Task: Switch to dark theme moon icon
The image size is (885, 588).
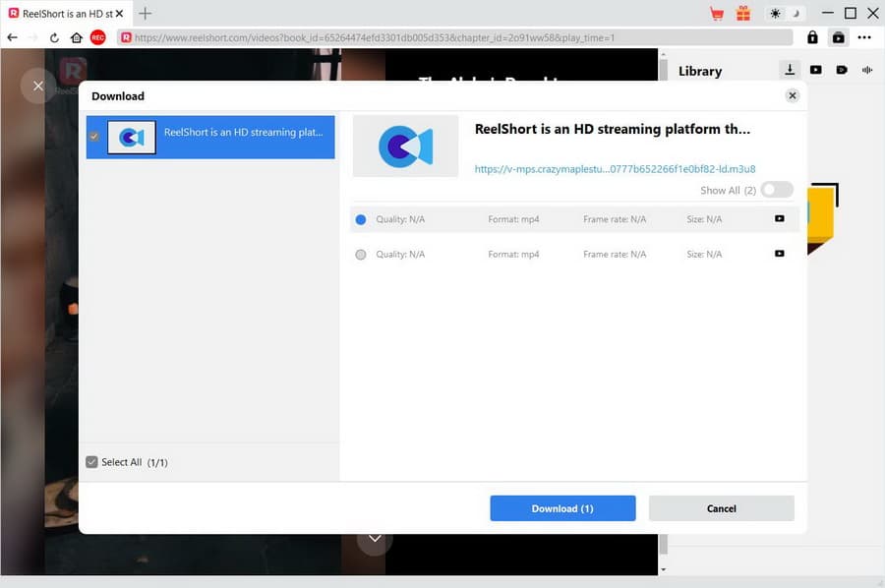Action: (796, 14)
